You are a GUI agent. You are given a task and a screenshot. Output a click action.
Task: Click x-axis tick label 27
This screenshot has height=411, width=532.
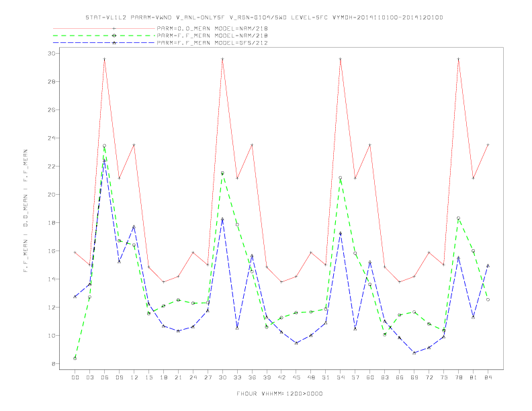click(x=208, y=377)
